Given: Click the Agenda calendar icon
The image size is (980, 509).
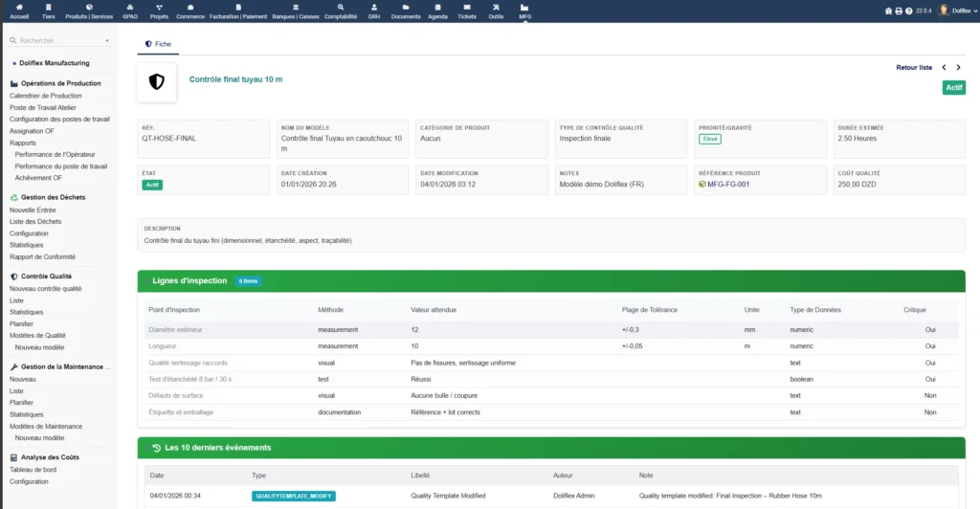Looking at the screenshot, I should tap(437, 8).
